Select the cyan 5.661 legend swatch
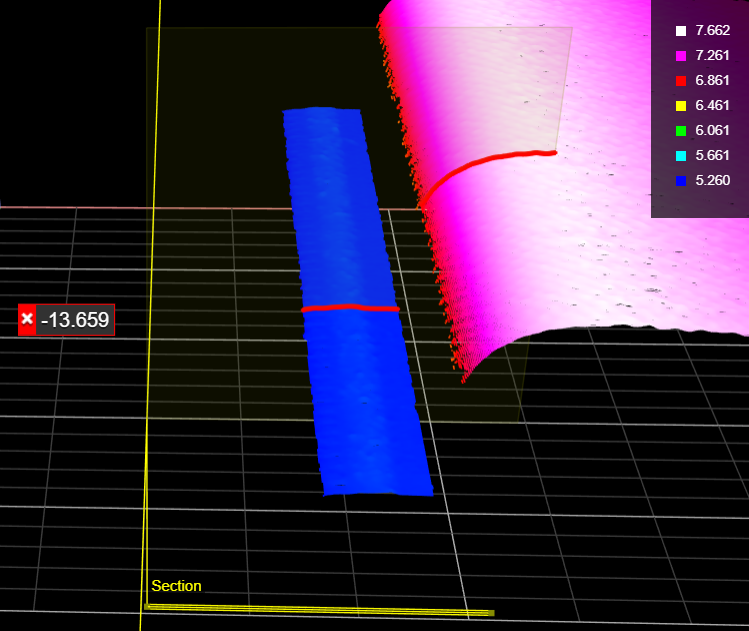 pyautogui.click(x=681, y=156)
